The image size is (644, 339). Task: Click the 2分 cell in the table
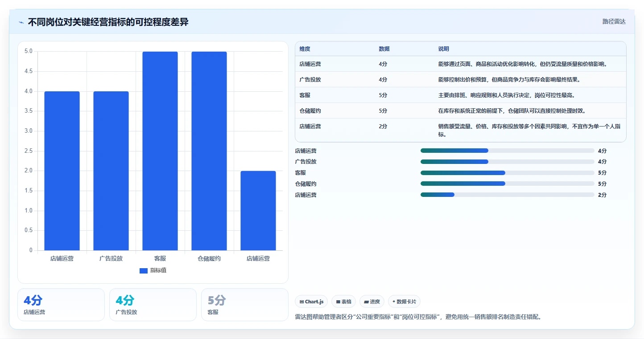click(383, 127)
